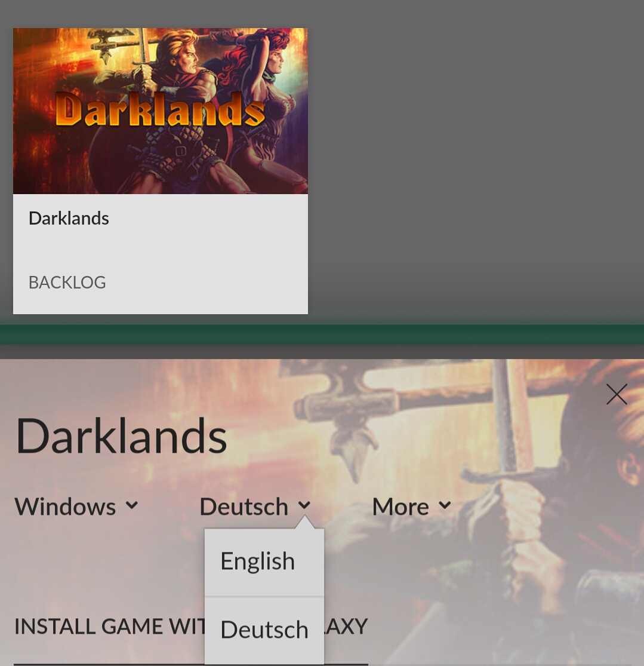Collapse the Deutsch language dropdown
The height and width of the screenshot is (666, 644).
[x=255, y=507]
